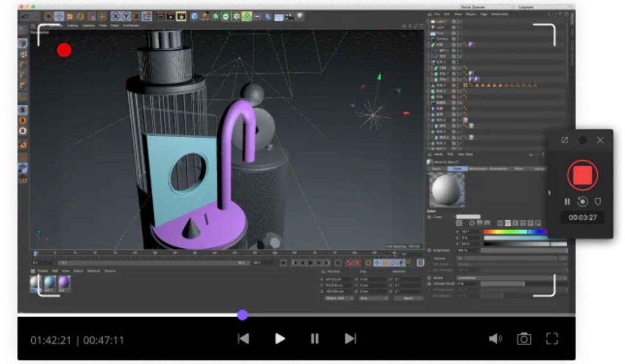Enter fullscreen in the video player
The image size is (625, 364).
(552, 339)
